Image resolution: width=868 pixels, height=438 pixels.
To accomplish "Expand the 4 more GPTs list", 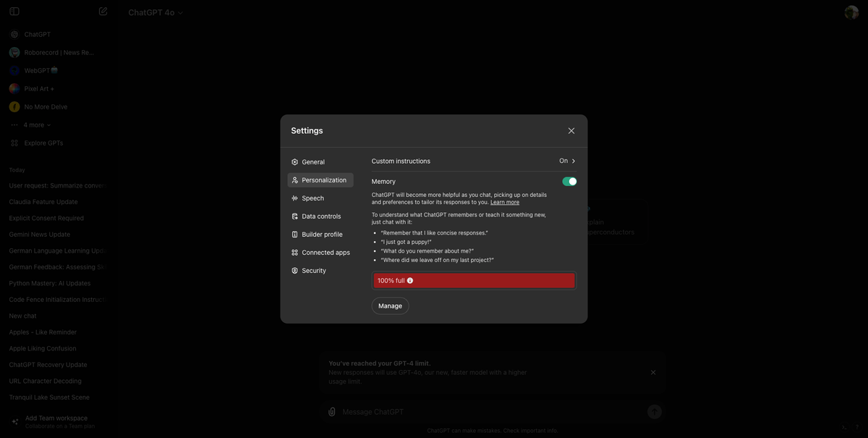I will tap(32, 125).
